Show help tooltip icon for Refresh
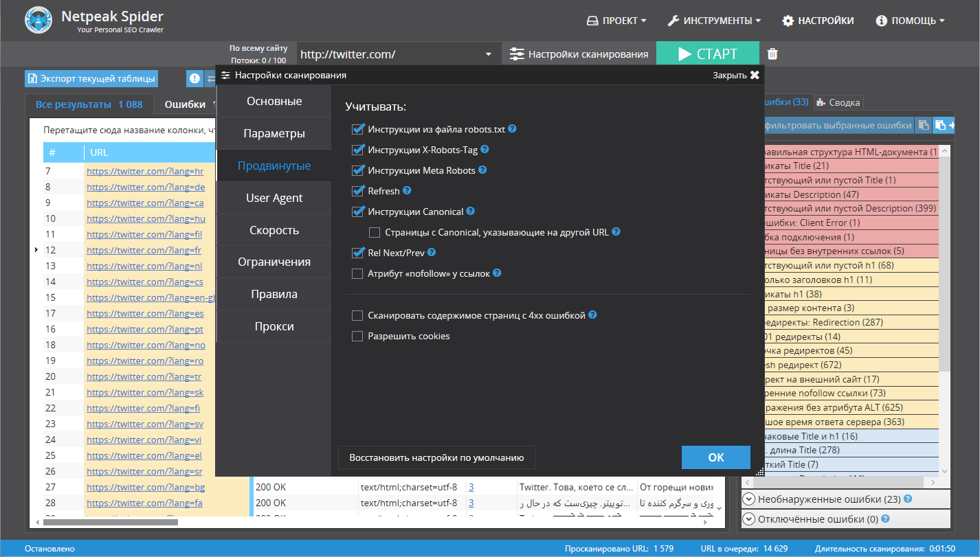 (407, 190)
